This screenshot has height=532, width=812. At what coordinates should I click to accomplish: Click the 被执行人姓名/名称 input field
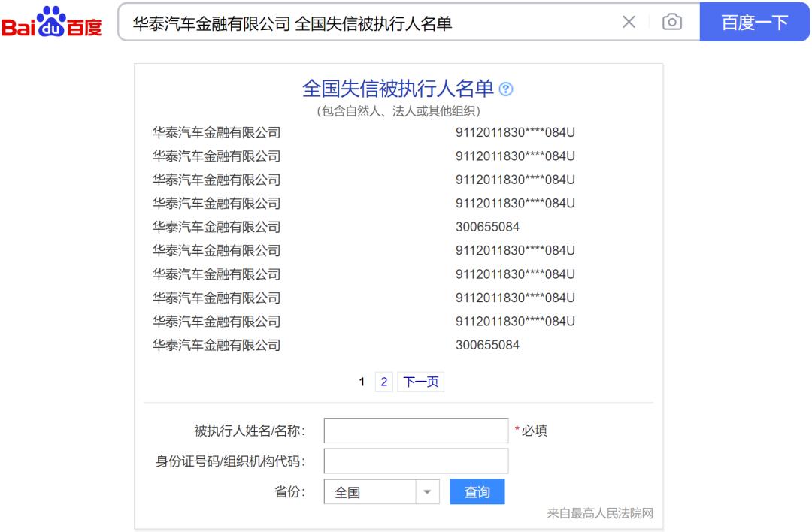(x=415, y=431)
